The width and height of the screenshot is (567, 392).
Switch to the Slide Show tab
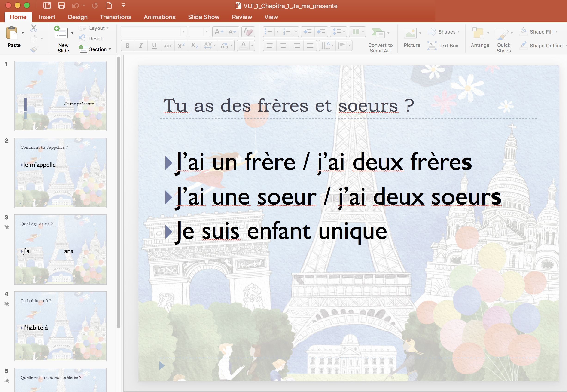pyautogui.click(x=204, y=17)
